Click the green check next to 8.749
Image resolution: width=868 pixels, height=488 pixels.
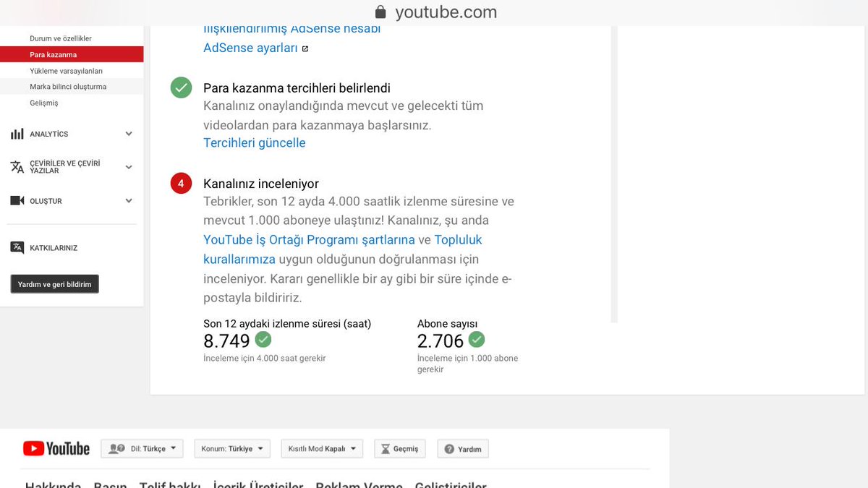263,339
